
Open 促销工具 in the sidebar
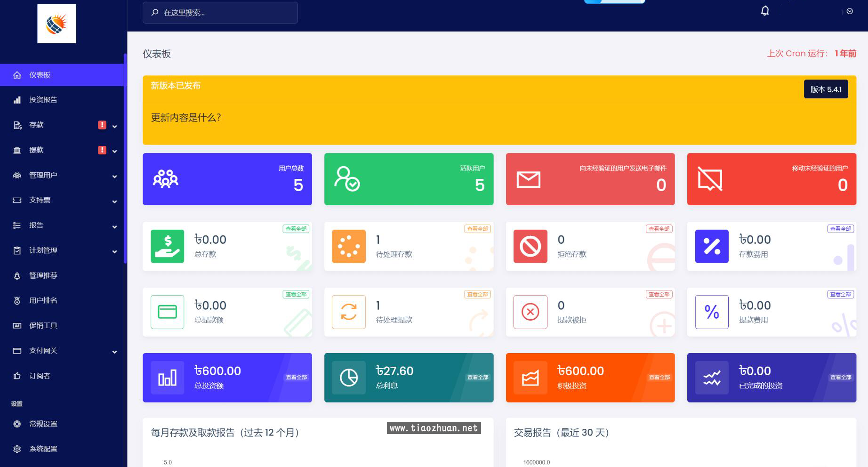62,325
